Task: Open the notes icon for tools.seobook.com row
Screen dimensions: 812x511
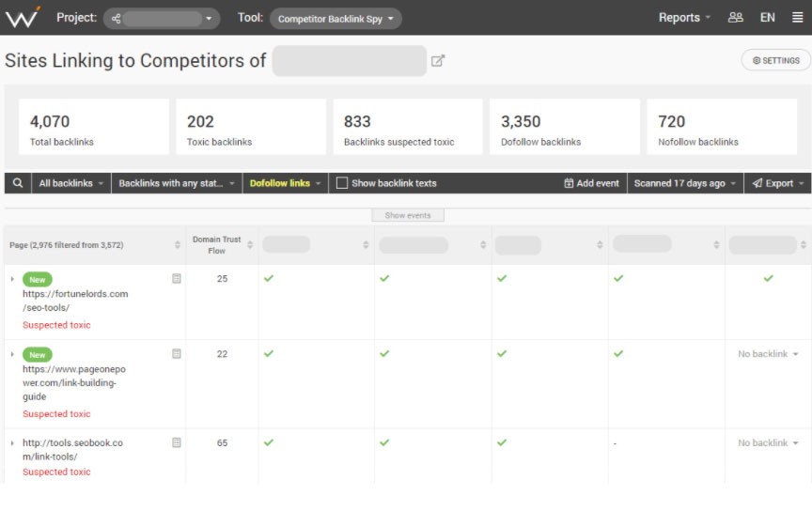Action: [176, 442]
